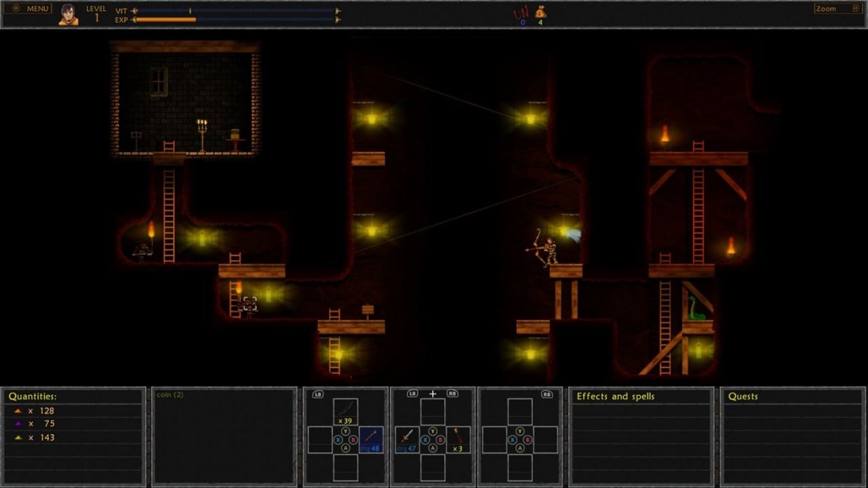The height and width of the screenshot is (488, 868).
Task: Click the purple pile icon in Quantities
Action: click(x=18, y=424)
